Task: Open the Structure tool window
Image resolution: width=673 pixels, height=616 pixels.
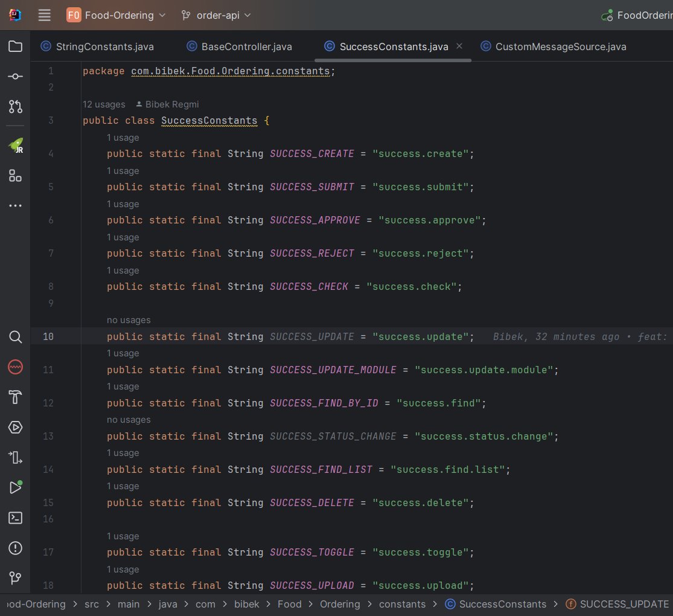Action: (16, 175)
